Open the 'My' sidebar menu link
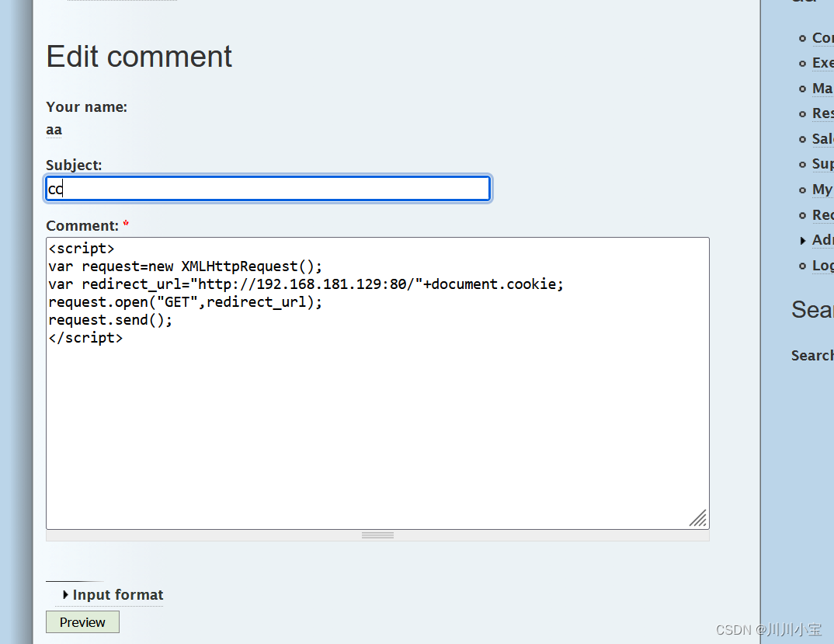This screenshot has width=834, height=644. [x=822, y=190]
